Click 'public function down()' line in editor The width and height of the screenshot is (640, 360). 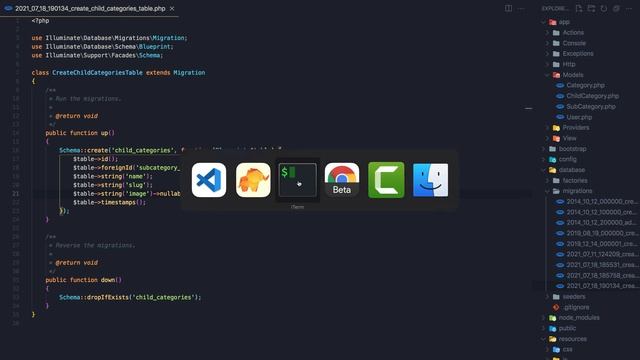(x=84, y=280)
